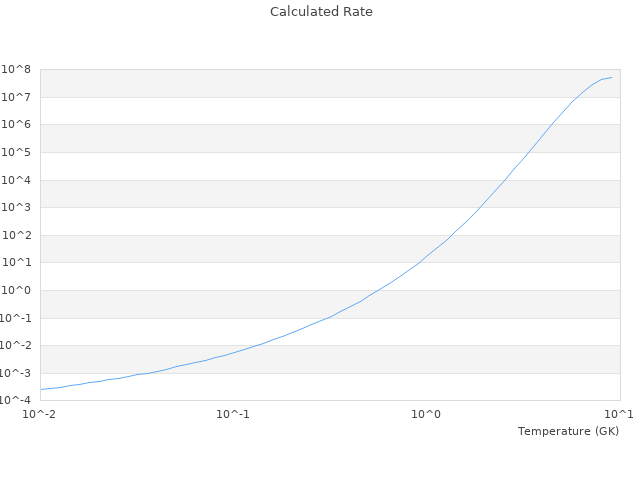Image resolution: width=640 pixels, height=480 pixels.
Task: Click the 10^-2 label on the y-axis
Action: pos(18,346)
